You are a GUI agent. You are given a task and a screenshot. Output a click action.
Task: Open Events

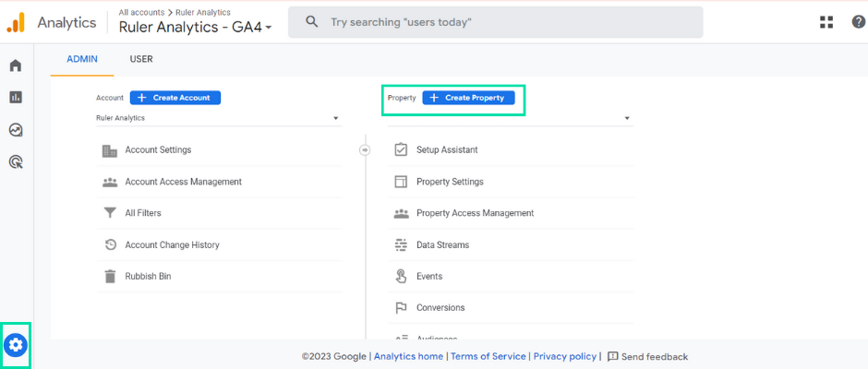(429, 276)
